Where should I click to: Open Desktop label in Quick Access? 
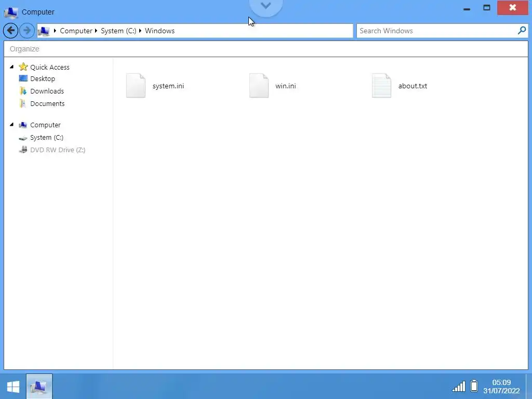pyautogui.click(x=43, y=79)
